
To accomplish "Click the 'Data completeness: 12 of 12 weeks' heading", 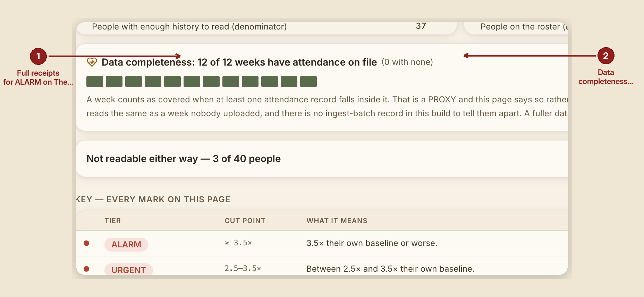I will click(239, 62).
